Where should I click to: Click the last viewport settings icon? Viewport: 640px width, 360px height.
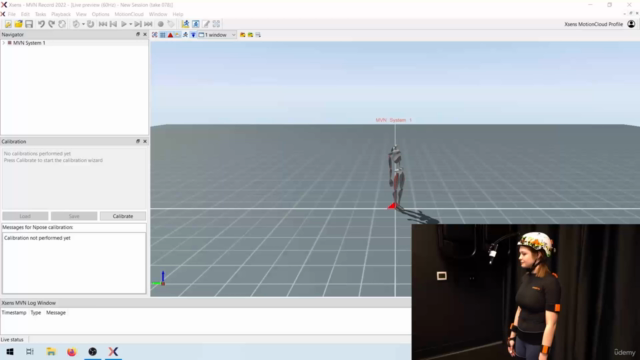[x=258, y=35]
